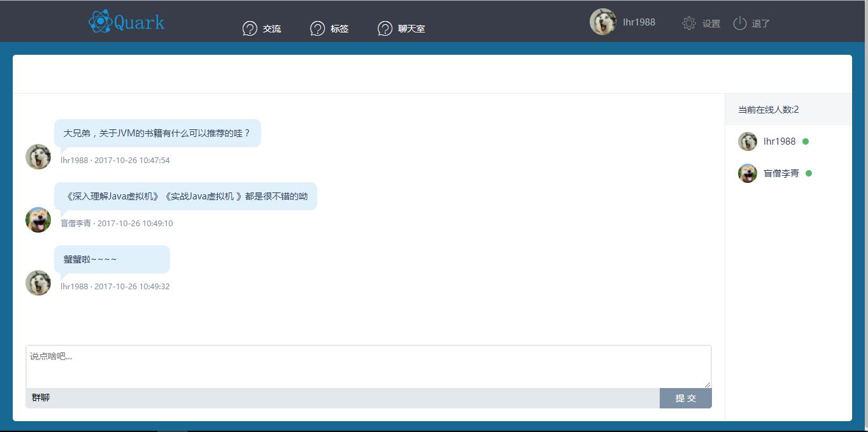Click husky avatar beside 蟹蟹啦 message

tap(38, 283)
